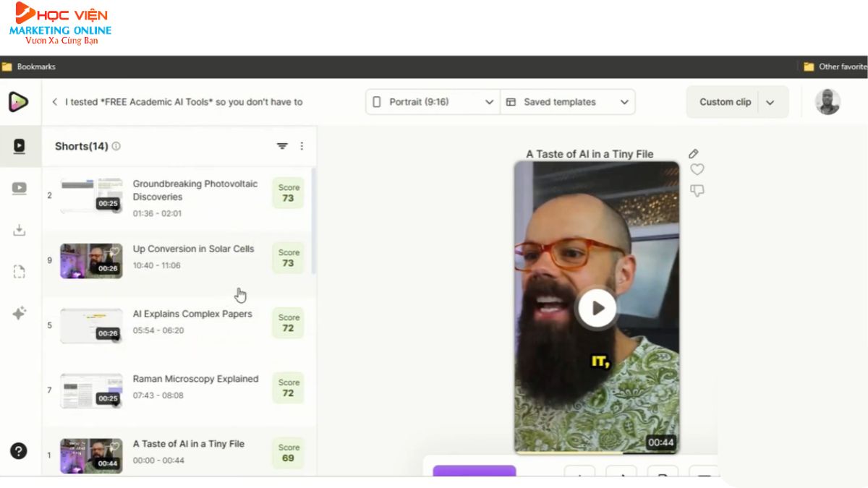Open the help question mark icon
Screen dimensions: 868x488
click(x=19, y=451)
